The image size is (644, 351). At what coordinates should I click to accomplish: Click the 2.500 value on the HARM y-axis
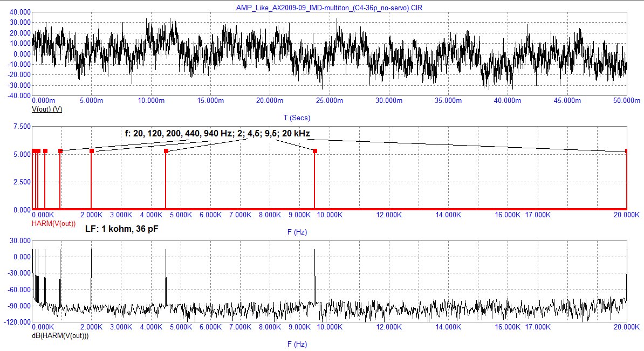[x=22, y=182]
